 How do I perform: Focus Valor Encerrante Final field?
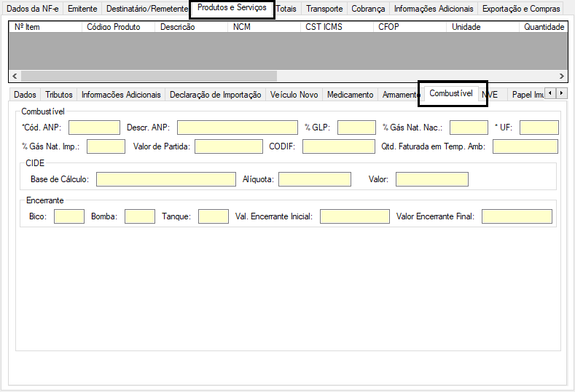pos(517,216)
